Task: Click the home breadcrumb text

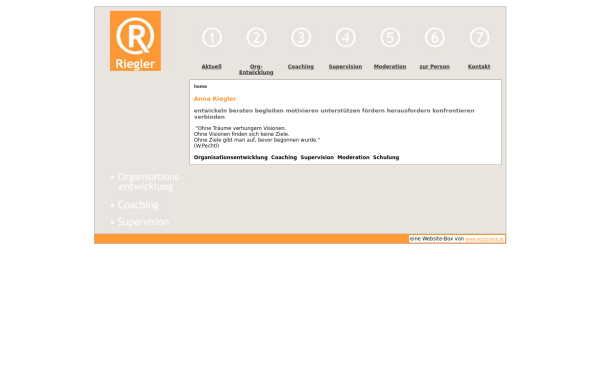Action: pyautogui.click(x=200, y=86)
